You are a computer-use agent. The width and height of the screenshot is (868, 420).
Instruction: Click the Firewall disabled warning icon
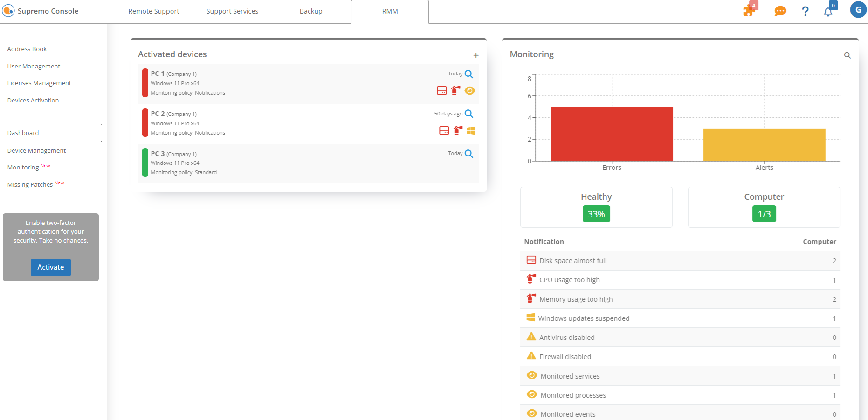(x=531, y=356)
